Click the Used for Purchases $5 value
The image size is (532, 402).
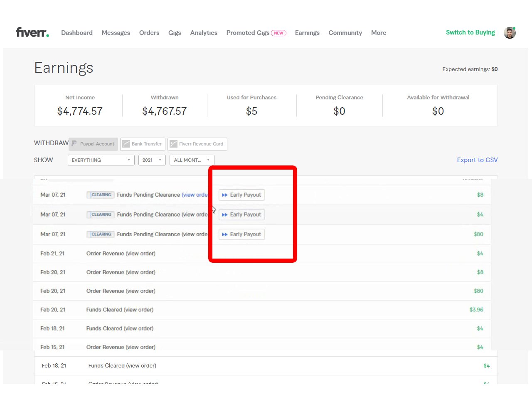point(251,111)
